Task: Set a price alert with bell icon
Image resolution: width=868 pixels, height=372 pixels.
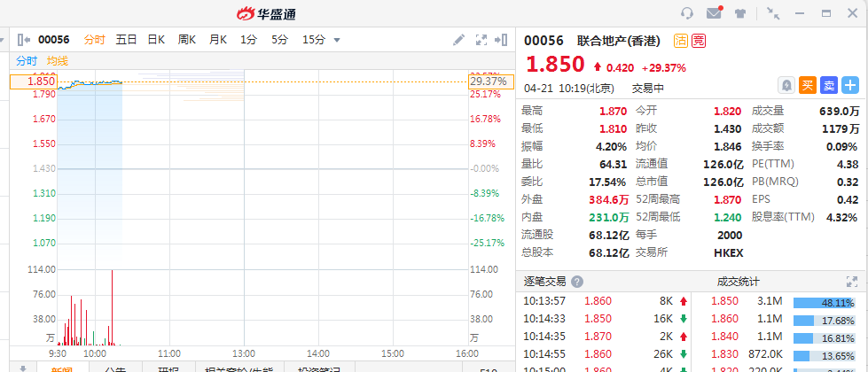Action: click(786, 85)
